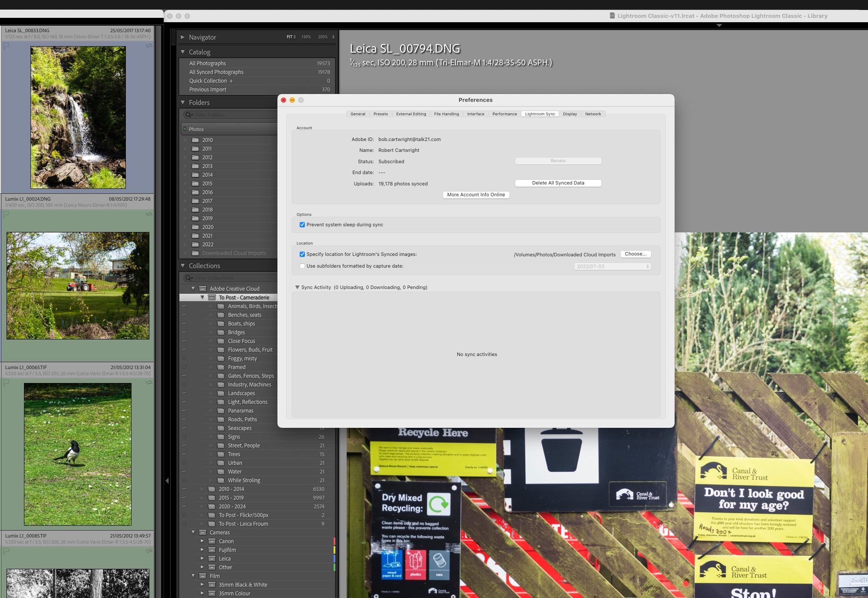
Task: Click the 2022 folder icon in Folders panel
Action: coord(196,244)
